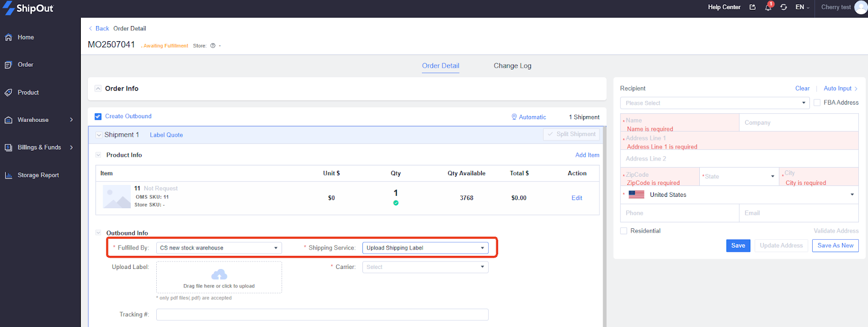The image size is (868, 327).
Task: Open the EN language dropdown
Action: click(802, 7)
